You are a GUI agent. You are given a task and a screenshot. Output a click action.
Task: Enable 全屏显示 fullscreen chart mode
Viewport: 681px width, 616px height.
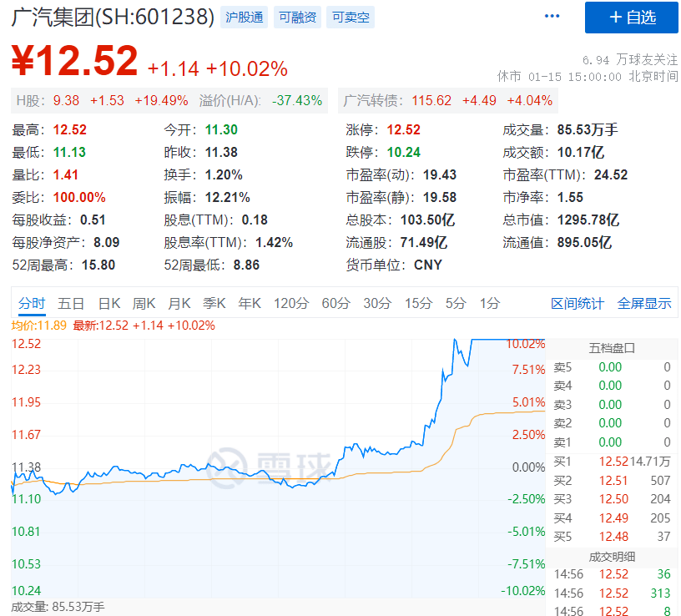pos(647,304)
